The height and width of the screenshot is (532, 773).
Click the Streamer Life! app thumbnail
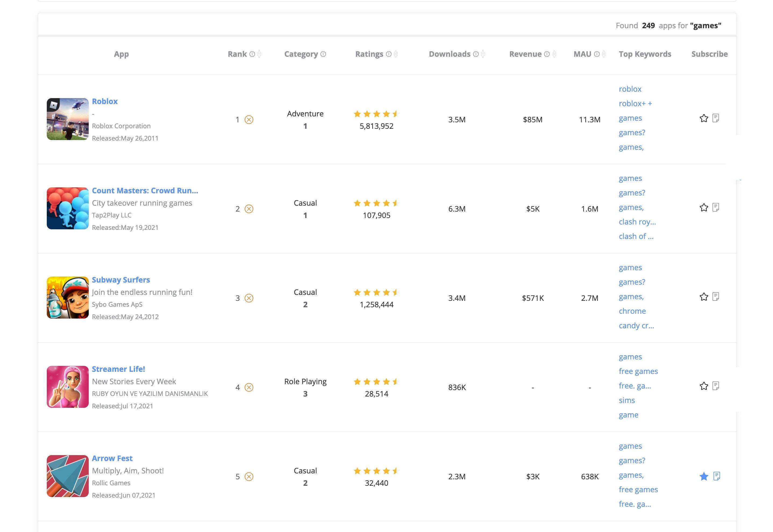[x=68, y=387]
